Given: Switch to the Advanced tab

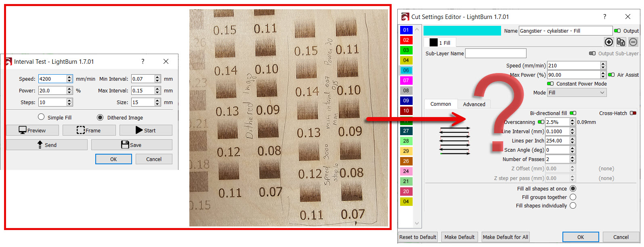Looking at the screenshot, I should click(x=474, y=104).
